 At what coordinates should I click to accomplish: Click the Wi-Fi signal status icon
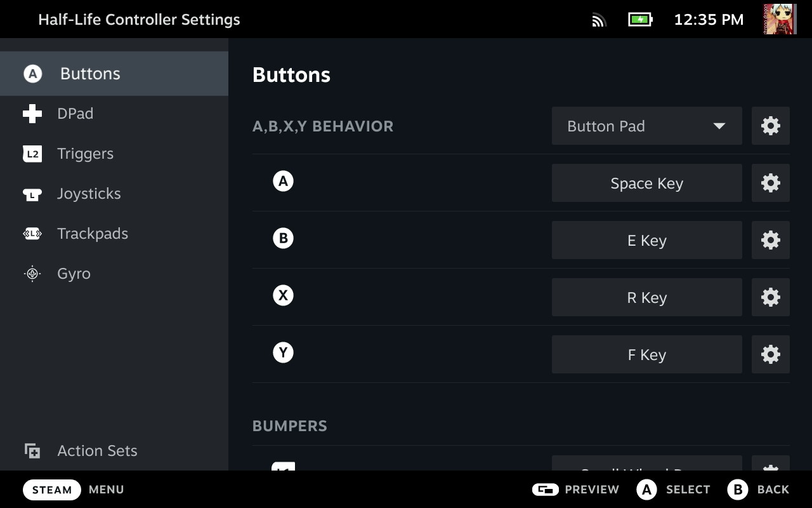[x=599, y=20]
